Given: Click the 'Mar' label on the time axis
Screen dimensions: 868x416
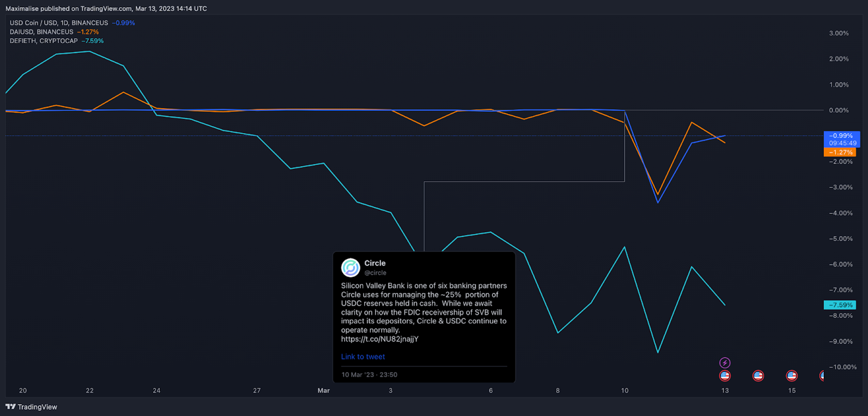Looking at the screenshot, I should pos(324,390).
